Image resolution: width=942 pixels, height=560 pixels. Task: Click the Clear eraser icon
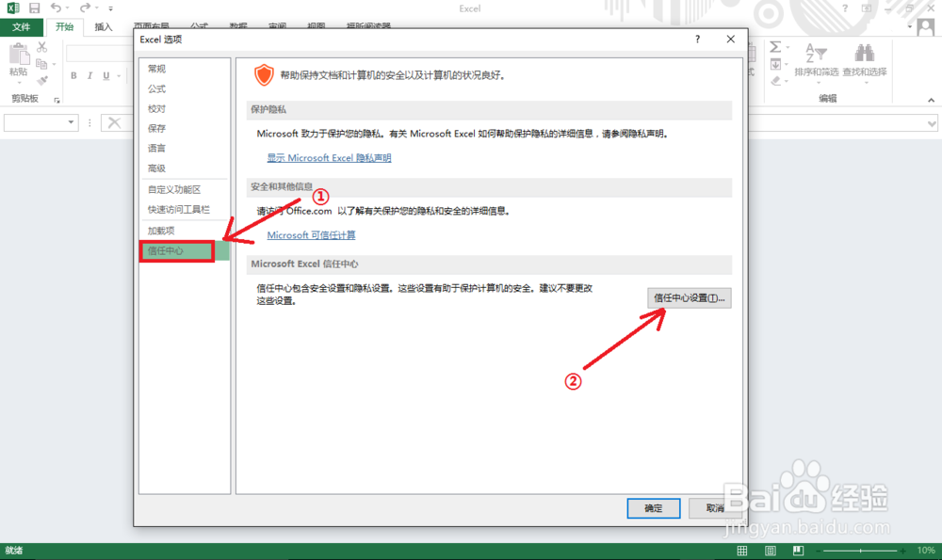pyautogui.click(x=775, y=80)
